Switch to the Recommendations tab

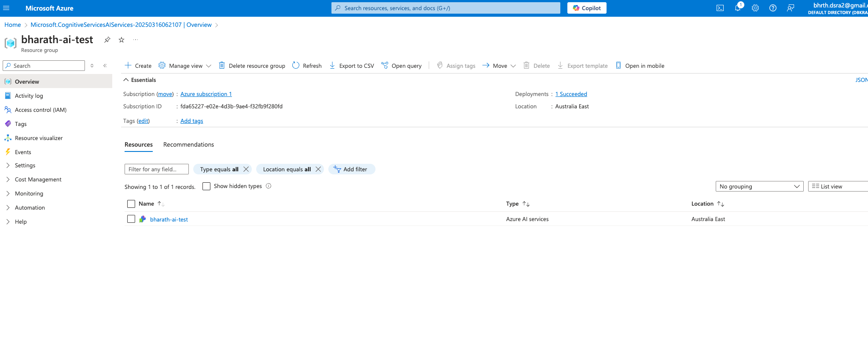click(x=188, y=144)
